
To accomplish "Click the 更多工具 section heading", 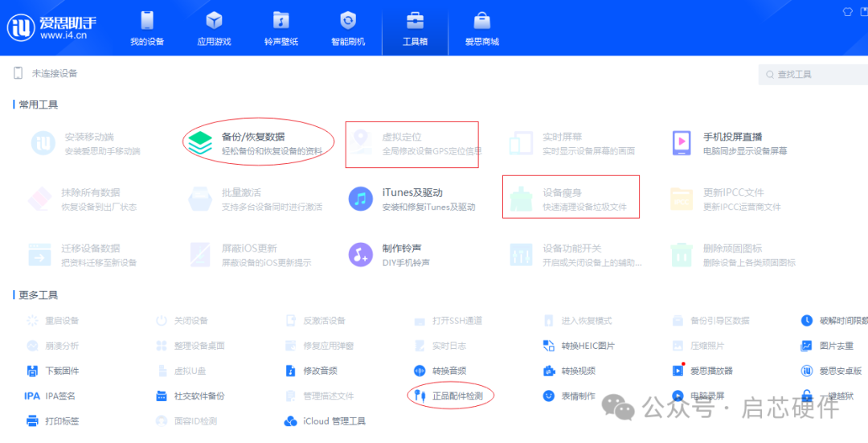I will click(39, 295).
